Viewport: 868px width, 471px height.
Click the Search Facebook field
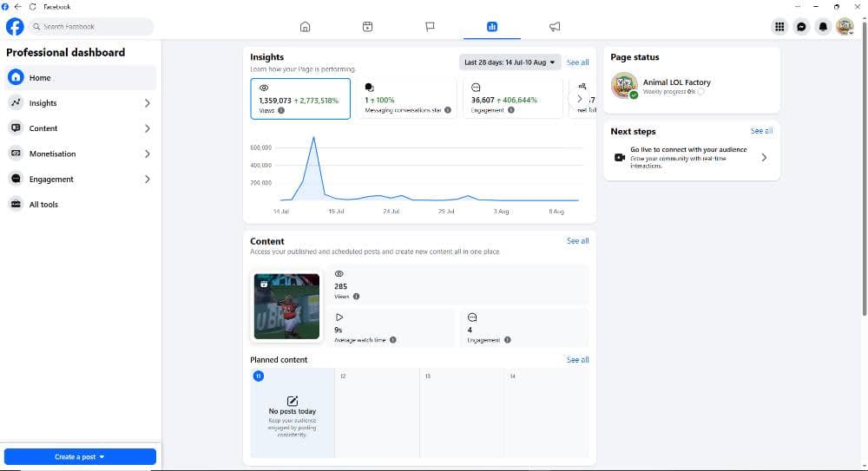[x=91, y=27]
